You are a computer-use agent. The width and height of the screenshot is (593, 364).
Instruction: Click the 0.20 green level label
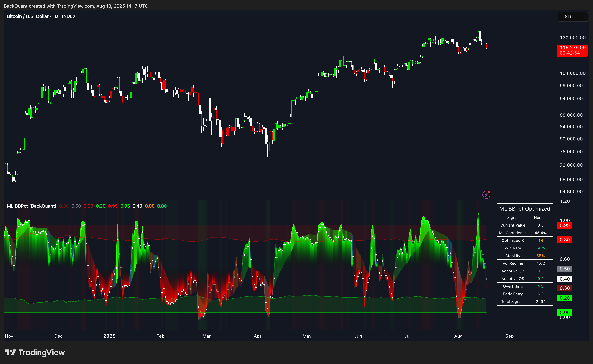point(564,298)
